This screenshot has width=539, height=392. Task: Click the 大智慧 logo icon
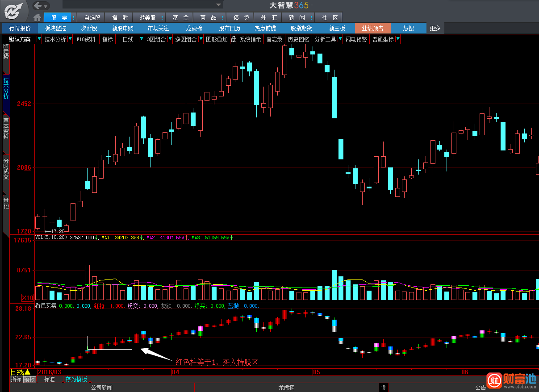tap(13, 10)
